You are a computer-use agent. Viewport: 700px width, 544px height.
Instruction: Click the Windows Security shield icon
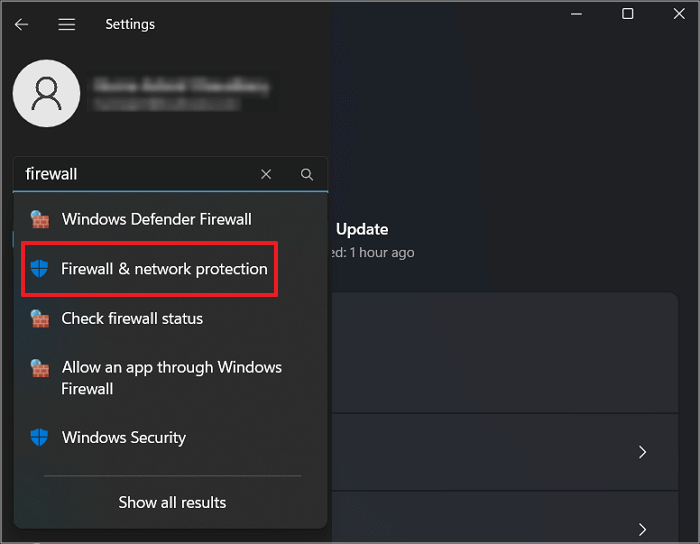[x=40, y=438]
